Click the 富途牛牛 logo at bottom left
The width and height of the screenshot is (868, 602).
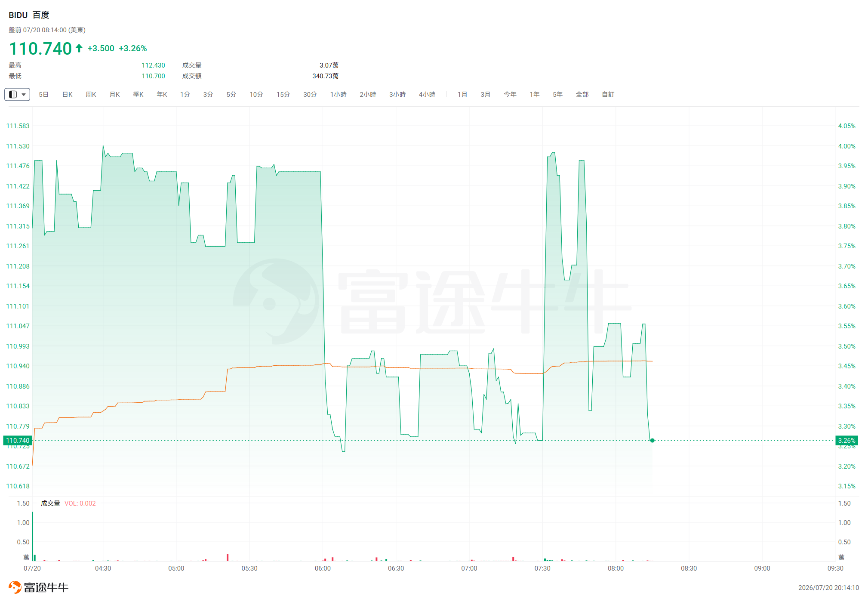coord(38,587)
